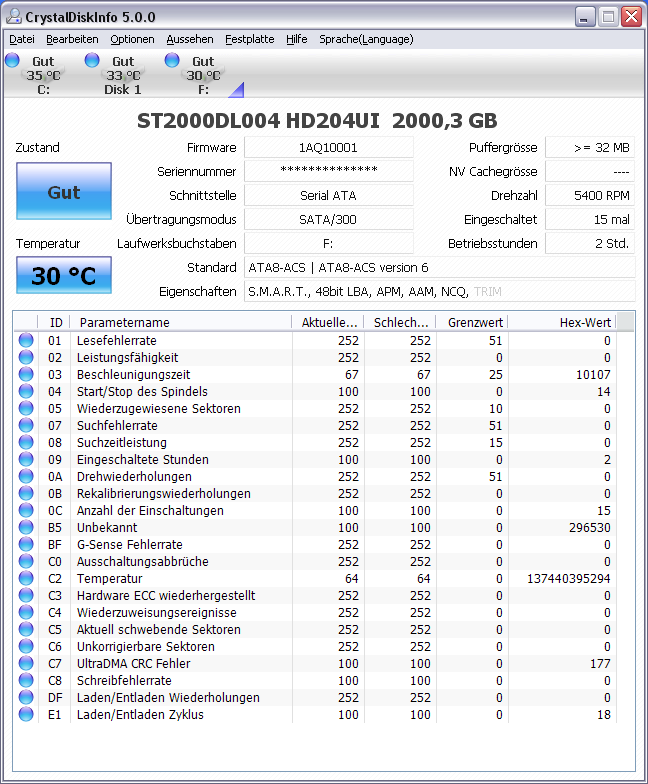Click status icon of Beschleunigungszeit row
This screenshot has height=784, width=648.
tap(26, 374)
